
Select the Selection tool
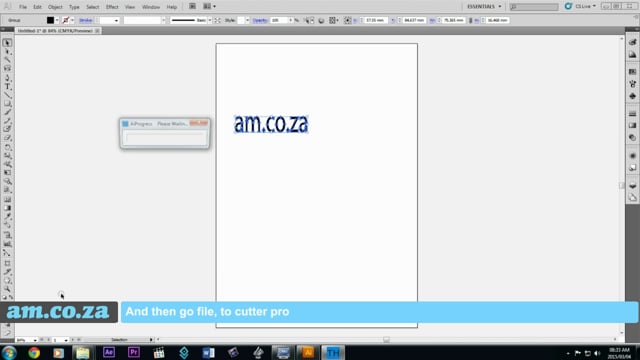pos(7,43)
